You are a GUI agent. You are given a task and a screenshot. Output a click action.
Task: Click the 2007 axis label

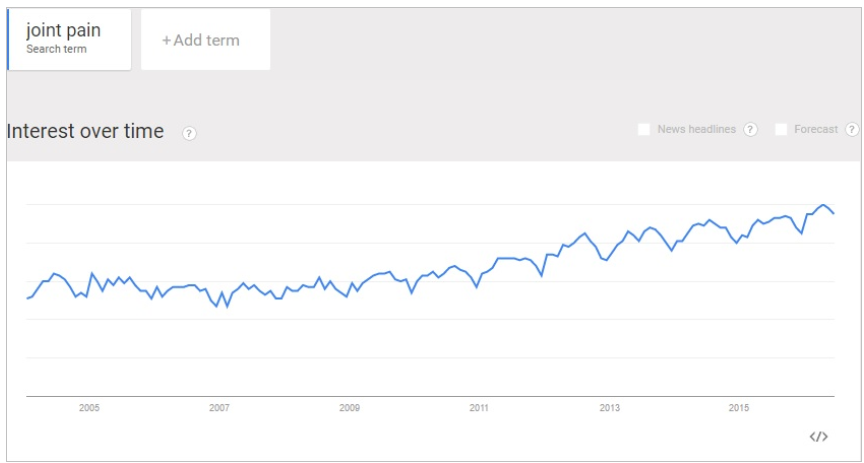(x=219, y=408)
